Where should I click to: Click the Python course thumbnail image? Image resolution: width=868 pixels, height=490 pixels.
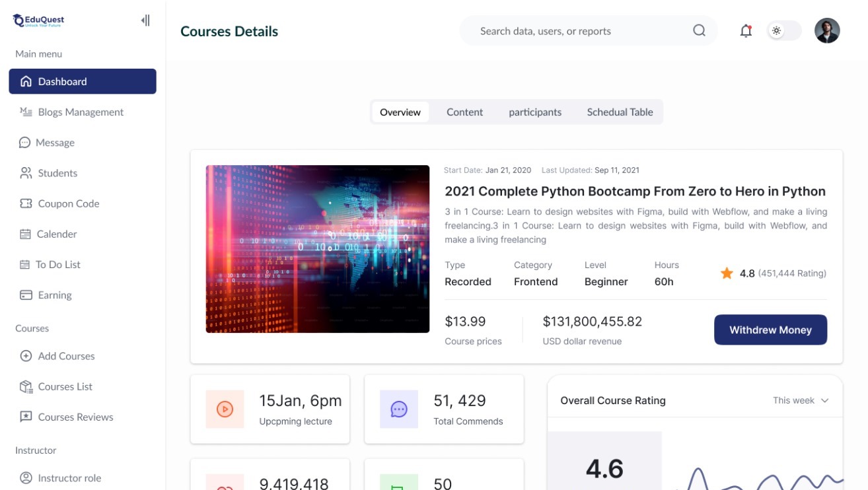[x=318, y=249]
